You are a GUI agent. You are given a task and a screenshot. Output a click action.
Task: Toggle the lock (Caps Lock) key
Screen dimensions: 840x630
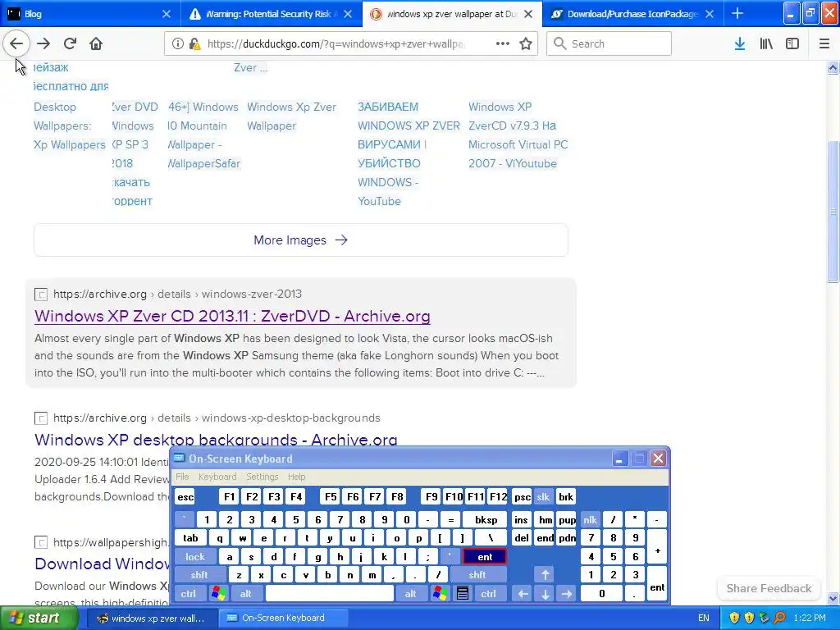195,557
